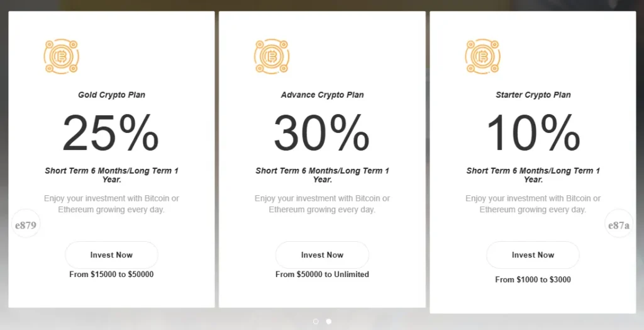The width and height of the screenshot is (644, 330).
Task: Click the From $50000 to Unlimited text
Action: tap(322, 275)
